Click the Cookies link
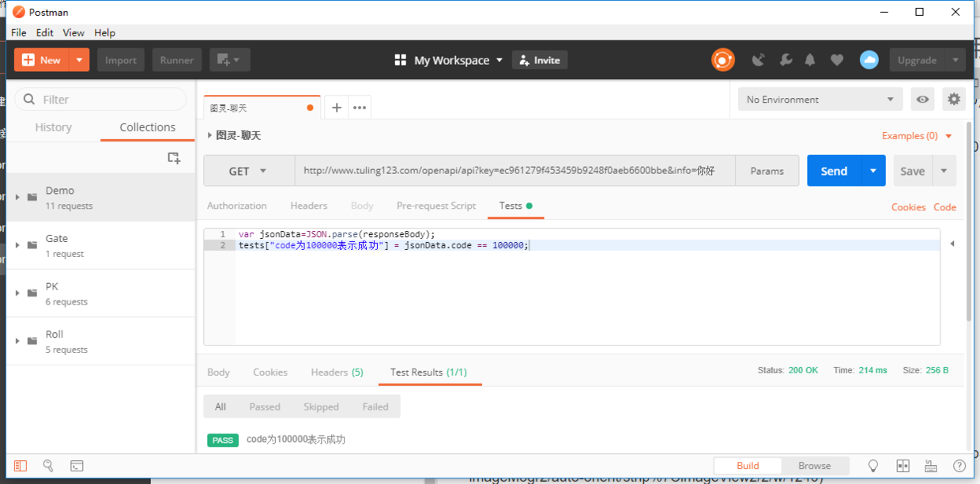980x484 pixels. (x=908, y=207)
